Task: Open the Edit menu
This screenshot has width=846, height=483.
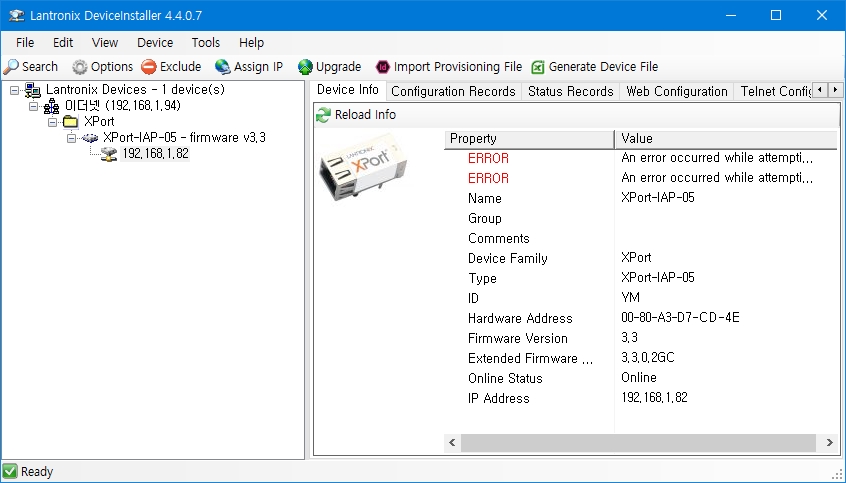Action: click(x=63, y=43)
